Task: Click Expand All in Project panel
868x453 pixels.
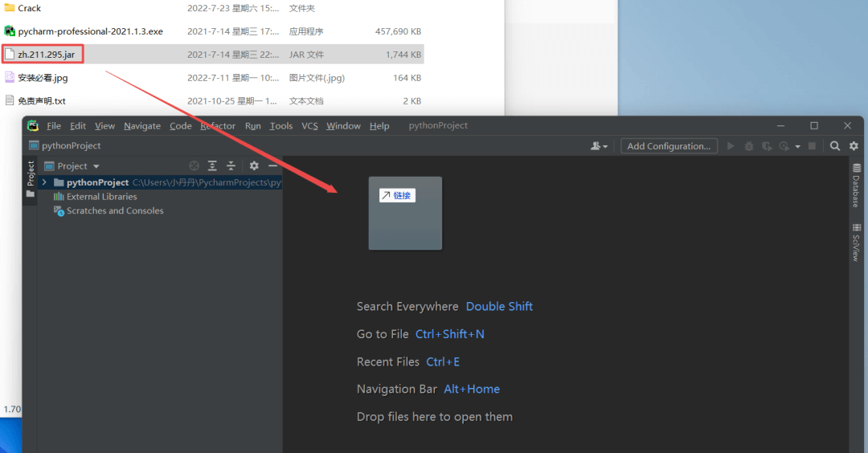Action: 212,166
